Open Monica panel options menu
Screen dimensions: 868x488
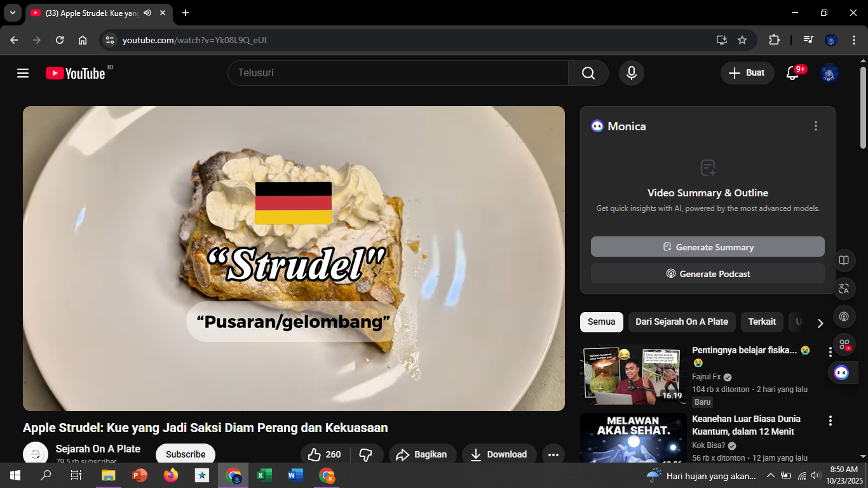click(x=816, y=126)
